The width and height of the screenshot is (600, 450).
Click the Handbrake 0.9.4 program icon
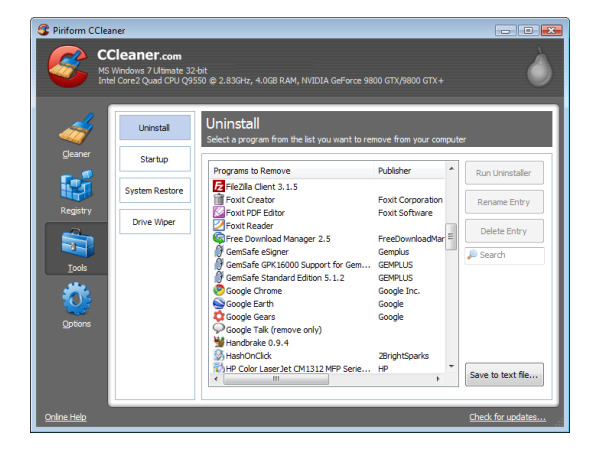click(x=218, y=342)
